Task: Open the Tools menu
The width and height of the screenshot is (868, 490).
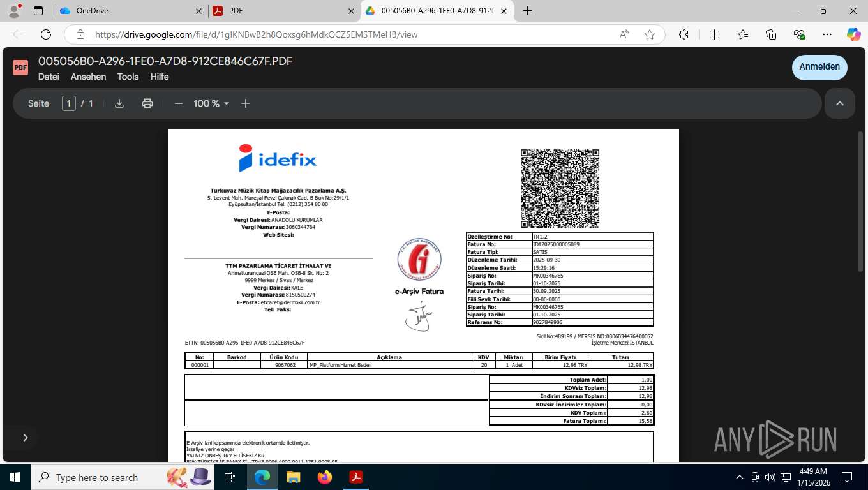Action: 128,77
